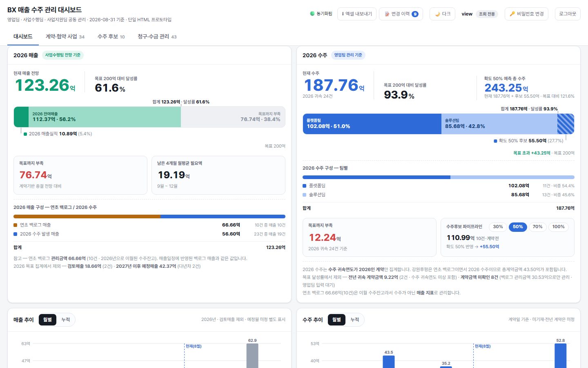
Task: Select the 70% pipeline probability pill
Action: 538,227
